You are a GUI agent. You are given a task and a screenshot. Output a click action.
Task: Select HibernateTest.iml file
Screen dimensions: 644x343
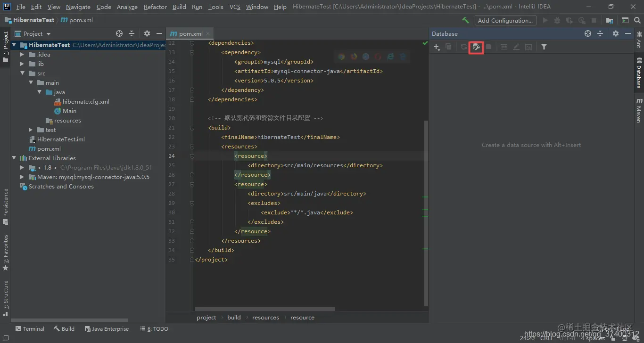pyautogui.click(x=57, y=139)
